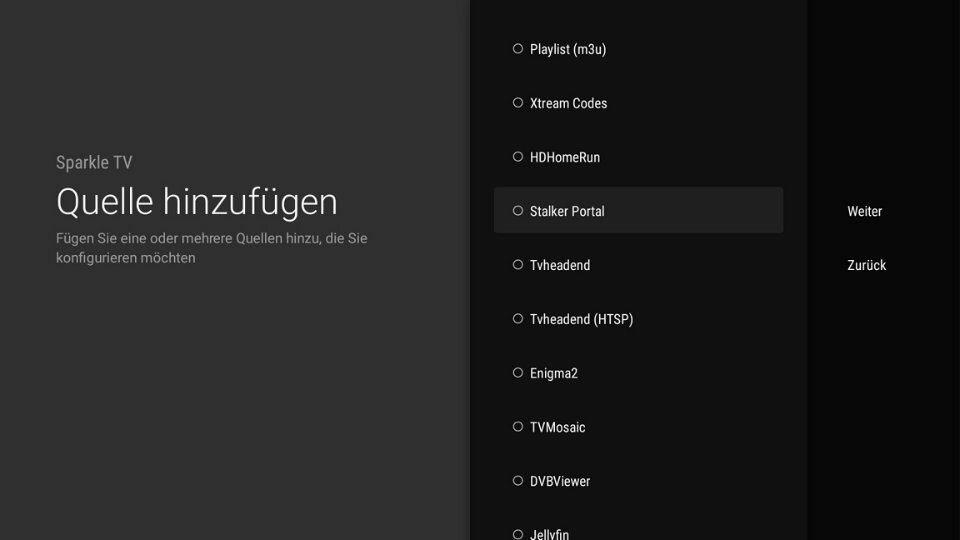Select the Tvheadend radio button
The image size is (960, 540).
518,264
